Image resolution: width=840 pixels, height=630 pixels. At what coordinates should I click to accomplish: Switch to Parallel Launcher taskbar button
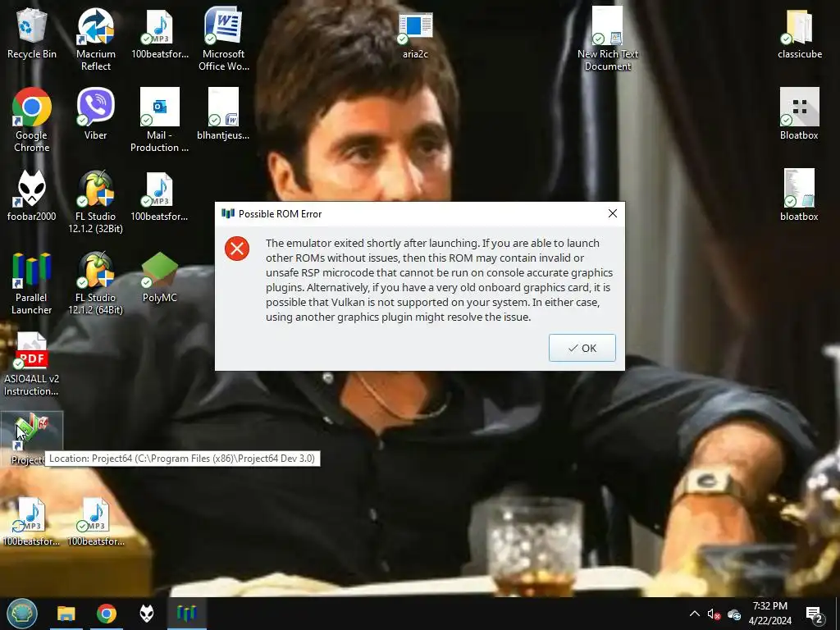coord(187,614)
